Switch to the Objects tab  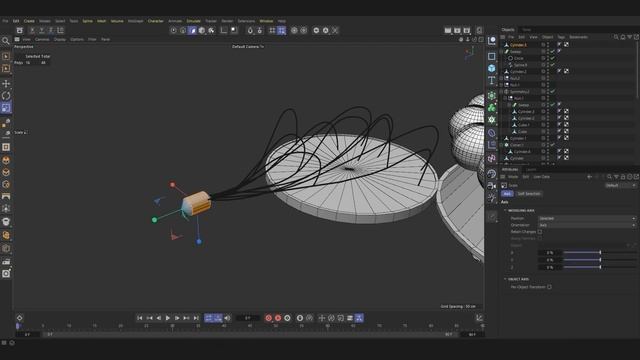508,29
